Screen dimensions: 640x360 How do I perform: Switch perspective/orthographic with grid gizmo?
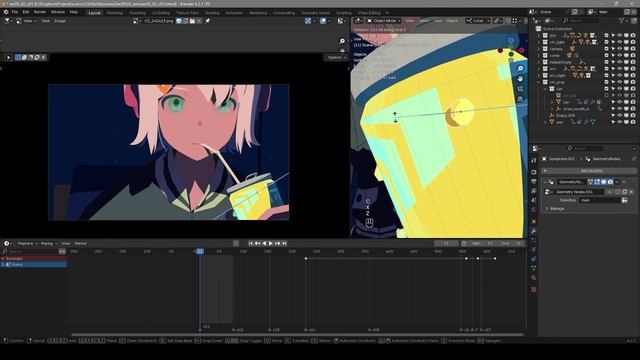pyautogui.click(x=520, y=99)
